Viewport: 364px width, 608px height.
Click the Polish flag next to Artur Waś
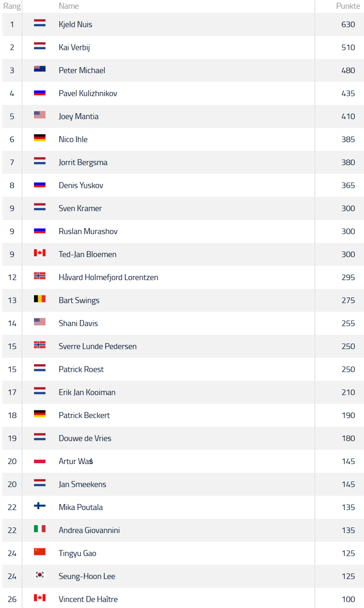[x=40, y=460]
